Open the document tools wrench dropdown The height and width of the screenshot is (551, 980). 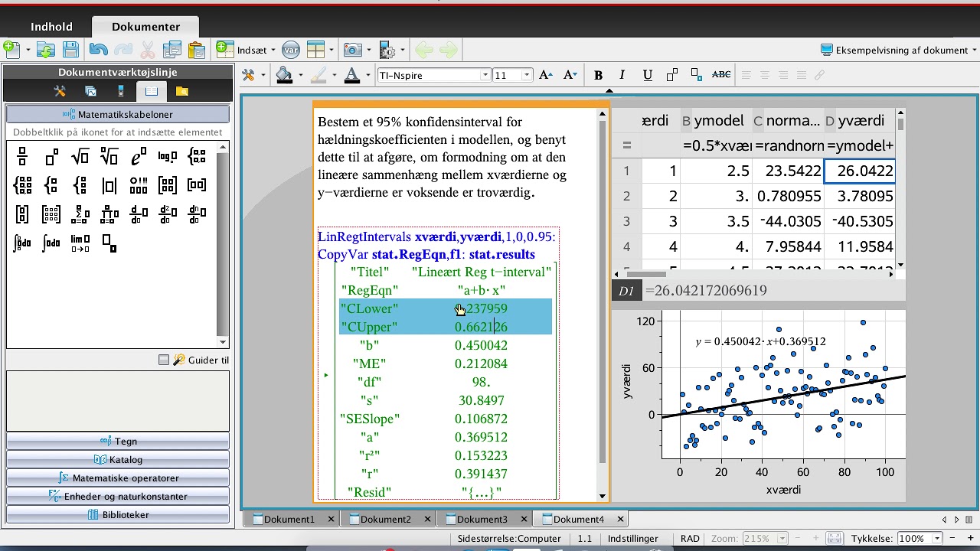click(x=263, y=75)
